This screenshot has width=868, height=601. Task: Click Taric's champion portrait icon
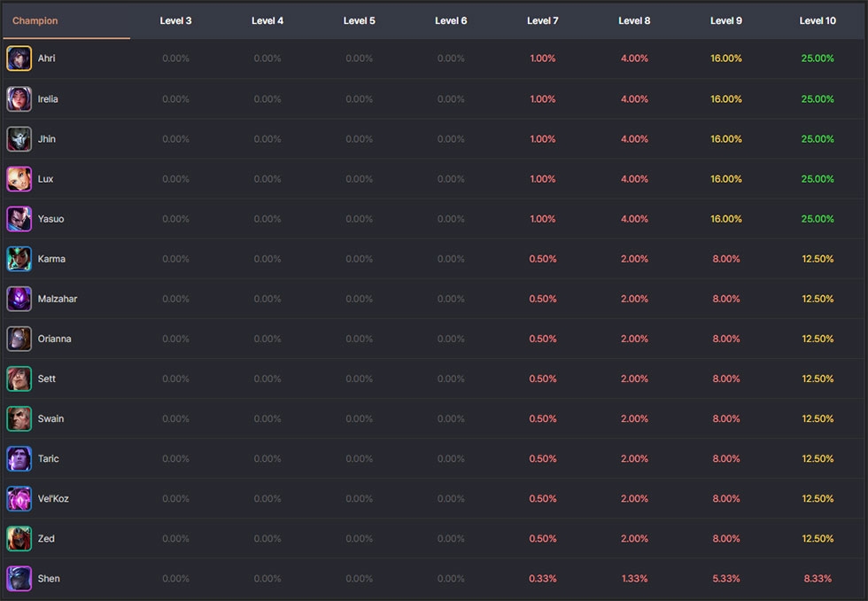[x=19, y=458]
